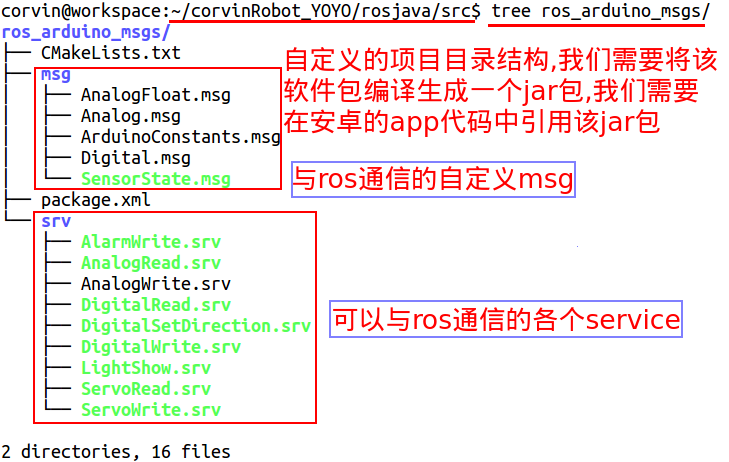The height and width of the screenshot is (462, 729).
Task: Click AnalogRead.srv entry
Action: [151, 263]
